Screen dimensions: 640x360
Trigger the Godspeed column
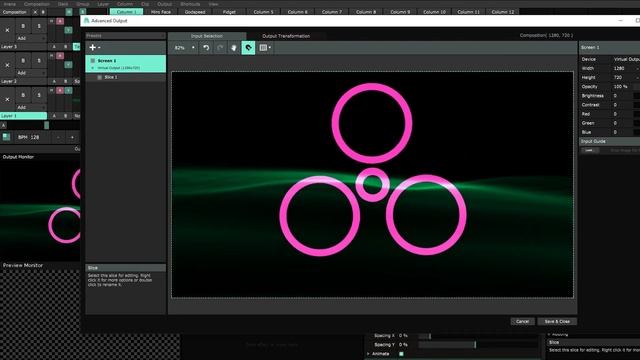pyautogui.click(x=195, y=12)
